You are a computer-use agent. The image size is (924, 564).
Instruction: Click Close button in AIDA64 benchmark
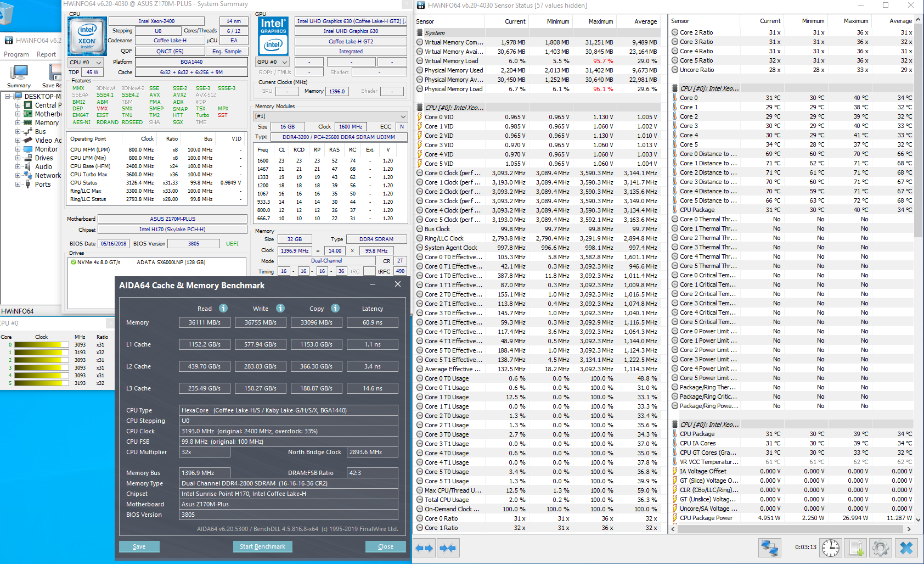[386, 546]
